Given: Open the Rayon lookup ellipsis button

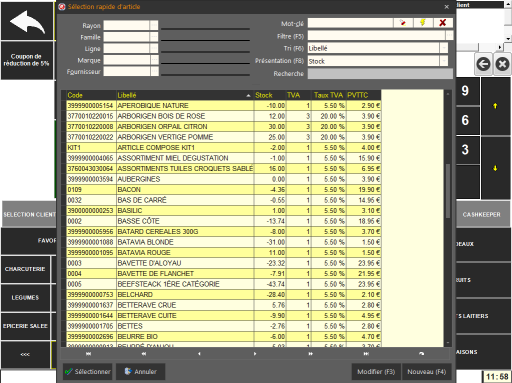Looking at the screenshot, I should [x=154, y=25].
